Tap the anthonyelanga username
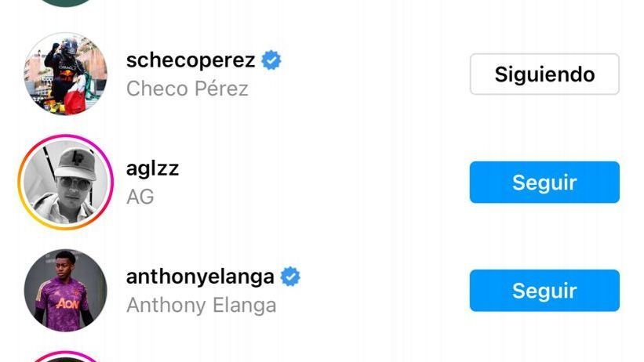 click(x=200, y=277)
